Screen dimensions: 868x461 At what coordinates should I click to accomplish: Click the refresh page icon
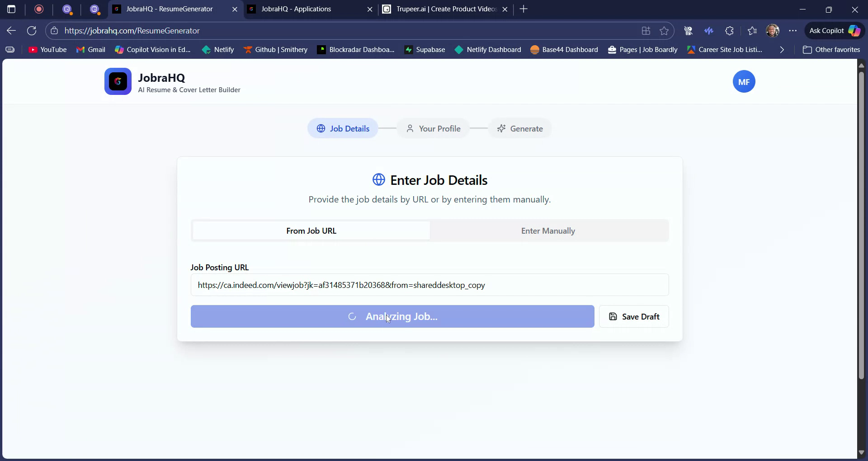point(31,30)
